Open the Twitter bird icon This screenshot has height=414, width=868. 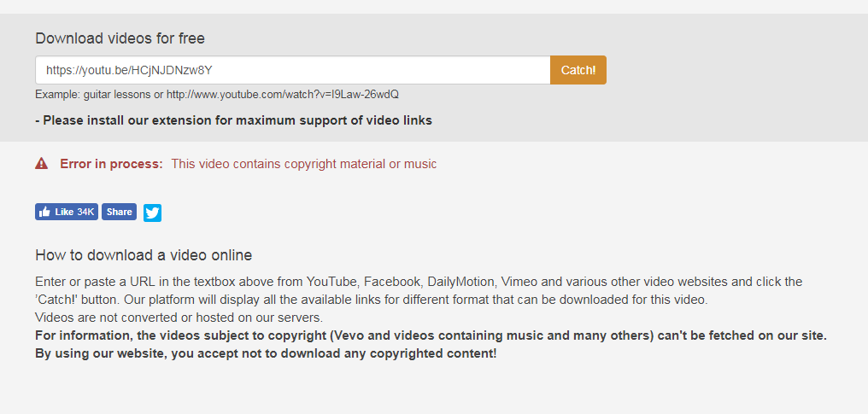pos(152,213)
